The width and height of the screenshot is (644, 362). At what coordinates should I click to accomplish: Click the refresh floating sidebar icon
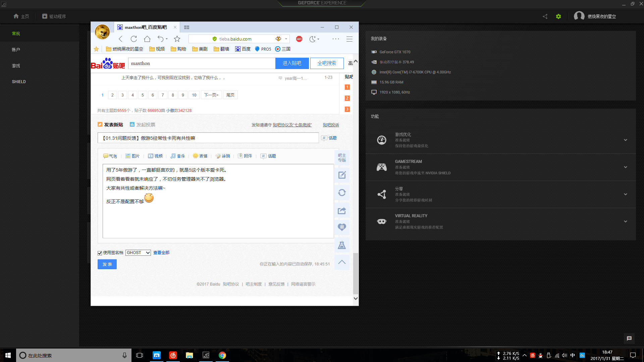342,193
